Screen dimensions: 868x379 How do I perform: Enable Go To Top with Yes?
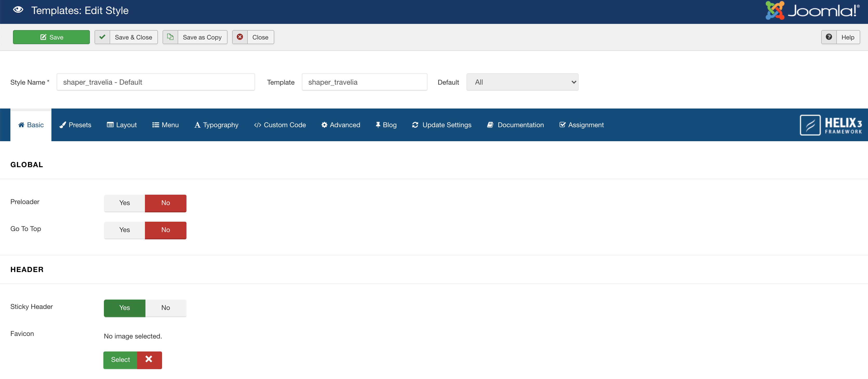pyautogui.click(x=124, y=230)
